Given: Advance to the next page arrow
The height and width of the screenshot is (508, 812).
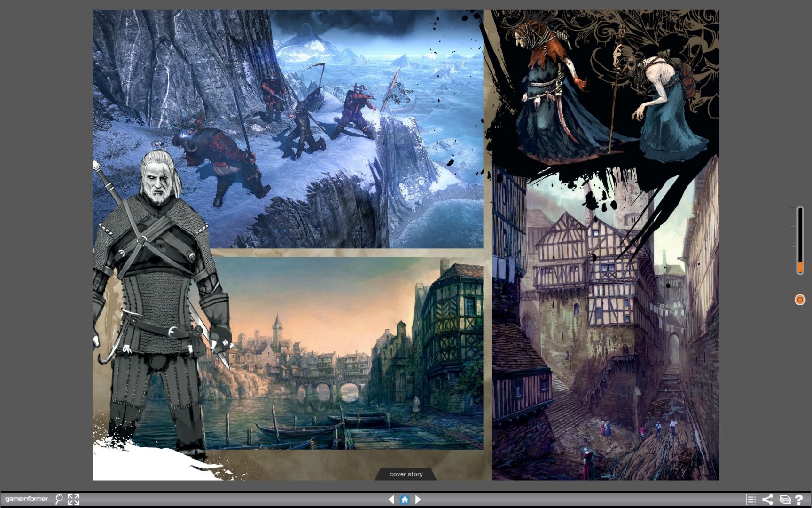Looking at the screenshot, I should [419, 500].
